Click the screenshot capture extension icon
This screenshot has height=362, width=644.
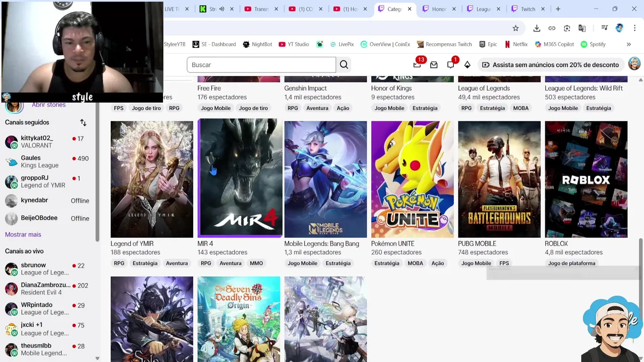coord(567,28)
